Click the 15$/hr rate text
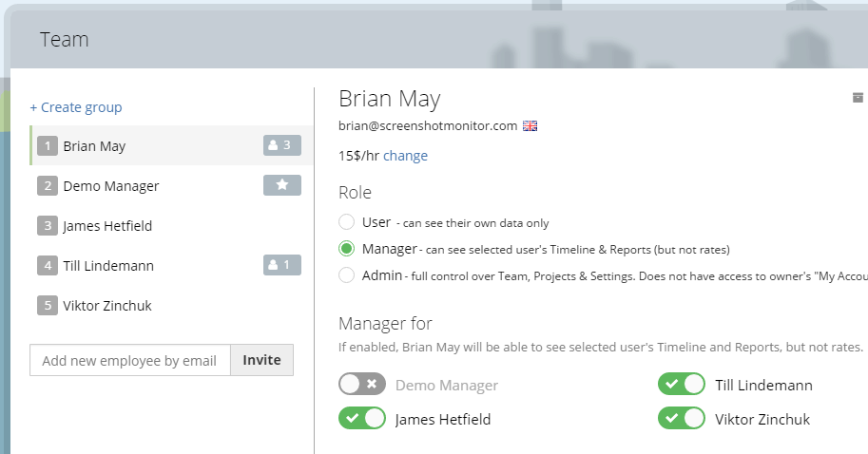Viewport: 868px width, 454px height. (358, 156)
